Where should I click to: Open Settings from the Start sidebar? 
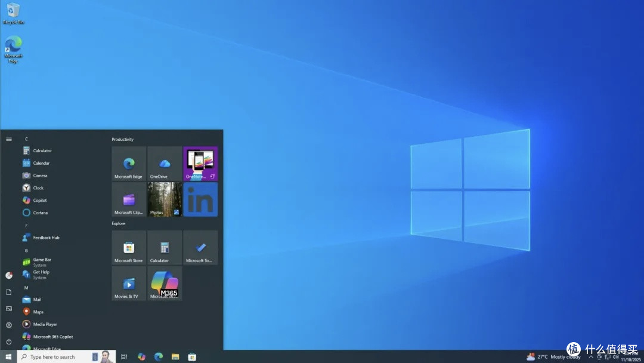[x=8, y=325]
